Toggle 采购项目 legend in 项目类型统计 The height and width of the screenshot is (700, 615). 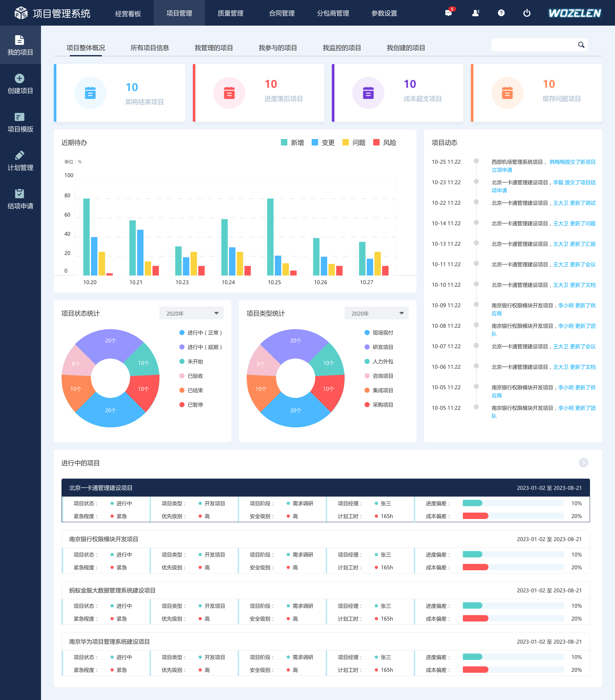point(379,404)
